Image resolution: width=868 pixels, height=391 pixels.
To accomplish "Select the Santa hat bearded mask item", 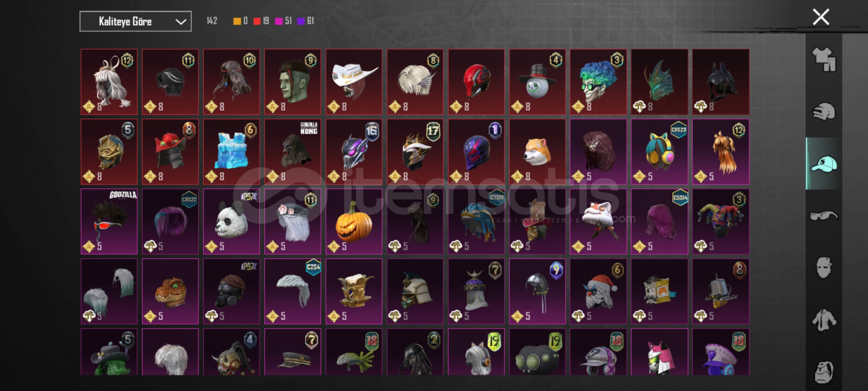I will (x=599, y=291).
